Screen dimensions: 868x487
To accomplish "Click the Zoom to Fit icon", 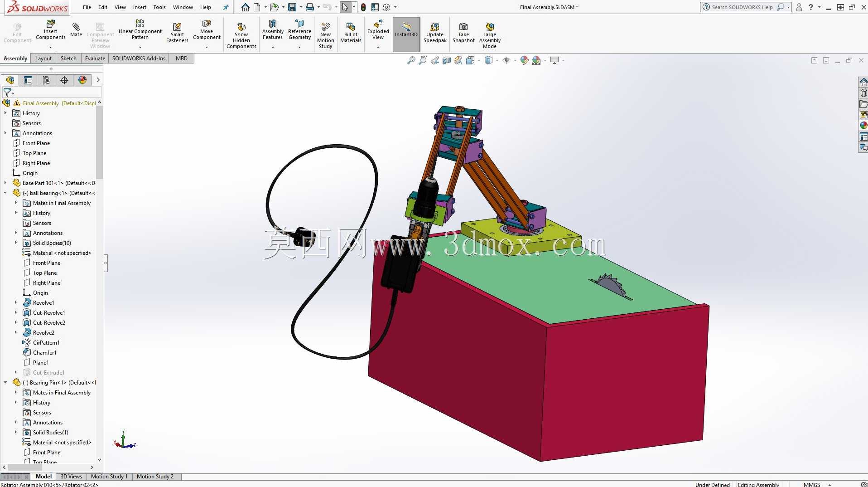I will pos(411,60).
